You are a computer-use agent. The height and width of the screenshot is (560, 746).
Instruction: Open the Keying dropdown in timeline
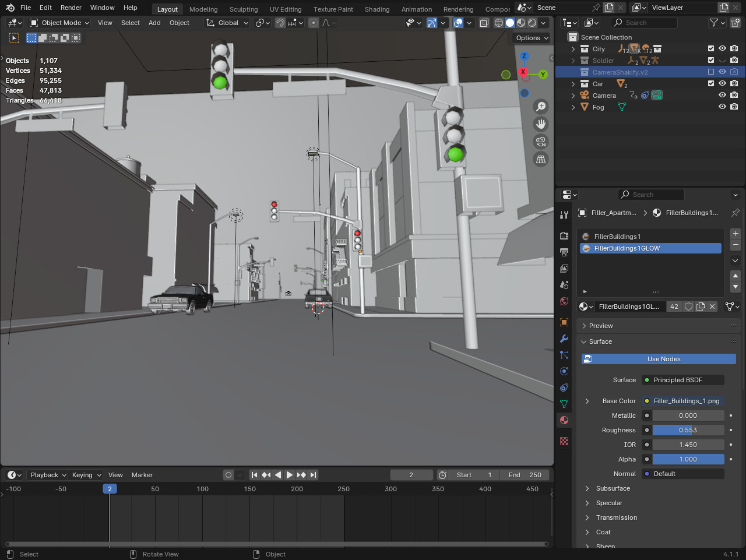tap(86, 475)
